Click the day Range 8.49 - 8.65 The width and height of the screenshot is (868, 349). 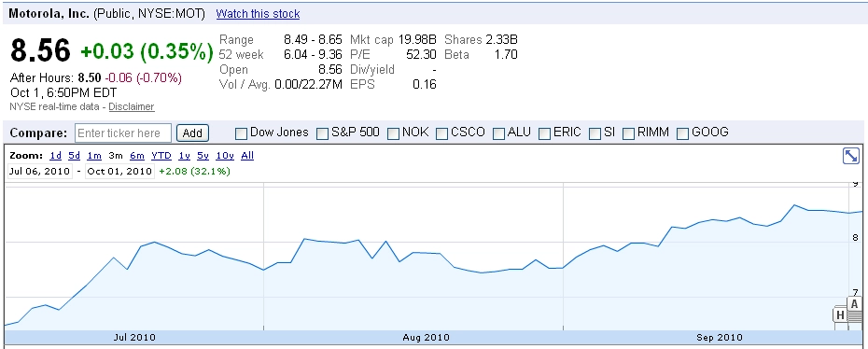pos(313,40)
